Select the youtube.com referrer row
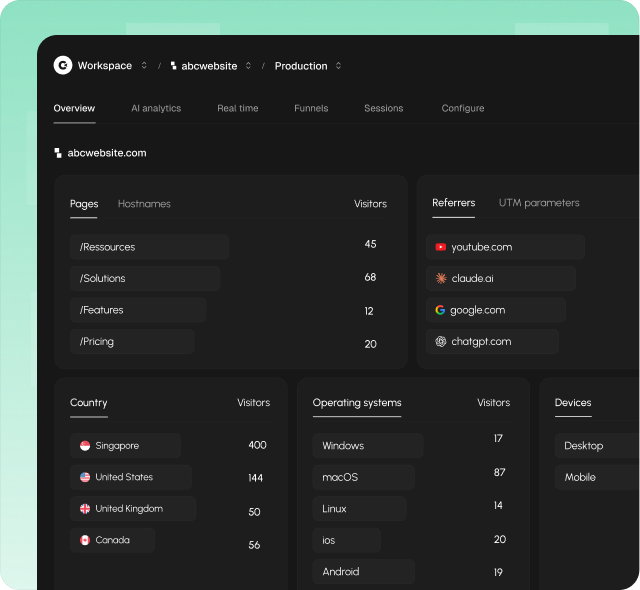Screen dimensions: 640x590 tap(505, 247)
